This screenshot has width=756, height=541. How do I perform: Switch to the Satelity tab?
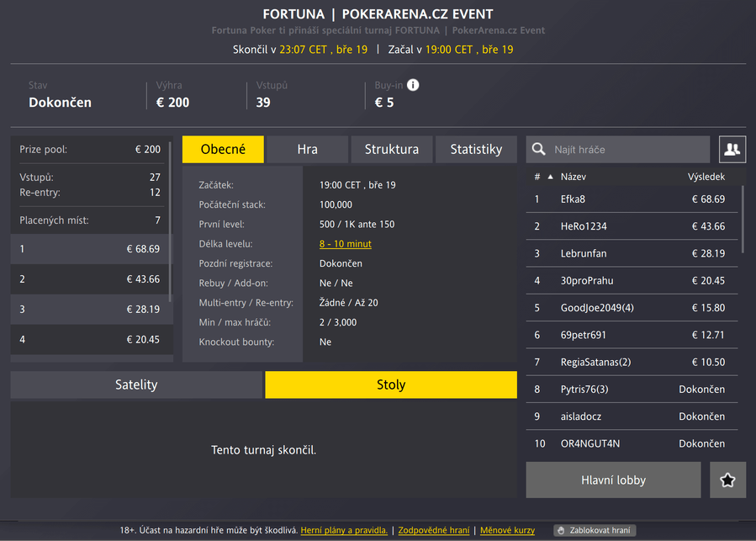136,385
